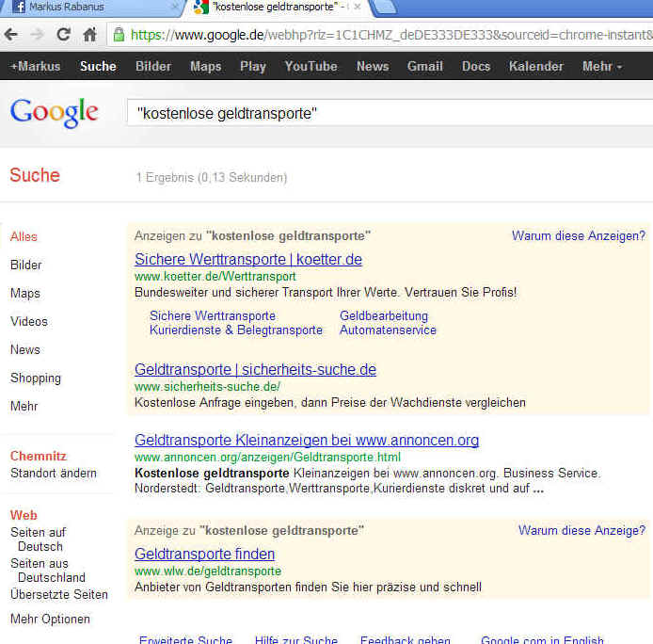Reload the page with the refresh icon
This screenshot has width=653, height=644.
pos(63,34)
